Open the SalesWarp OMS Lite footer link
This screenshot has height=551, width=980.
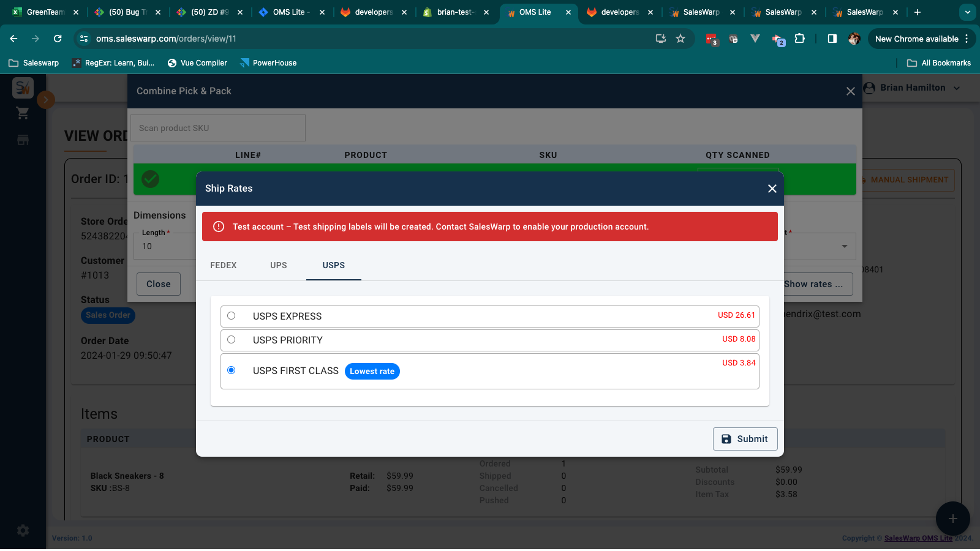pyautogui.click(x=918, y=538)
